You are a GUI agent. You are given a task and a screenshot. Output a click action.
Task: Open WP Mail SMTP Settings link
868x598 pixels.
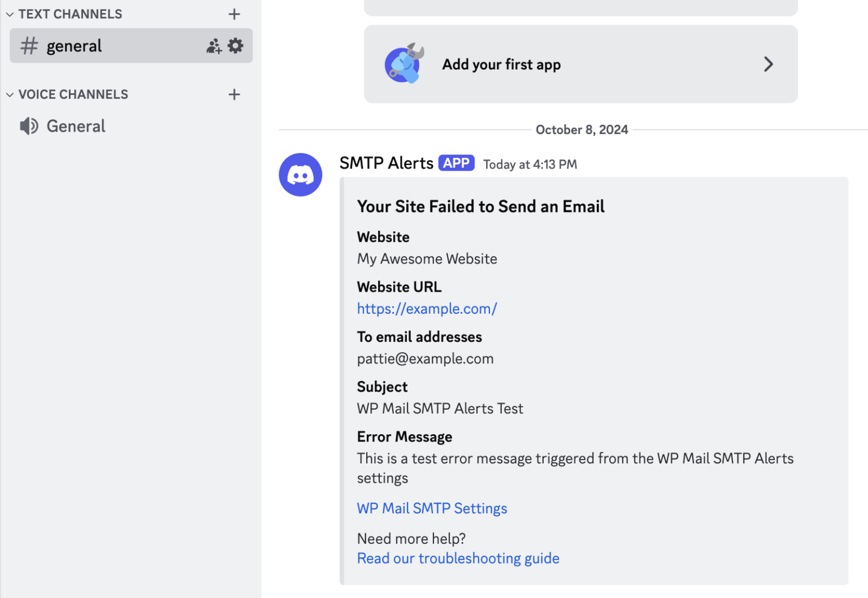432,508
